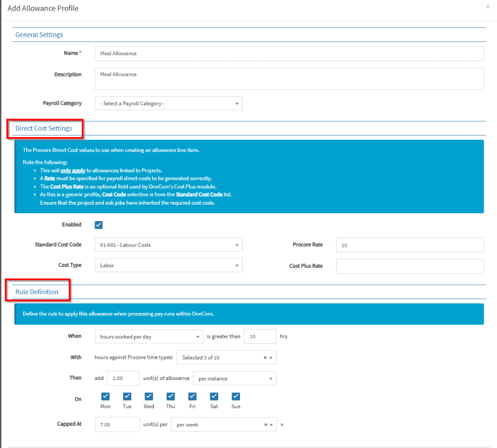Uncheck the Wed day checkbox
Viewport: 497px width, 448px height.
coord(149,396)
